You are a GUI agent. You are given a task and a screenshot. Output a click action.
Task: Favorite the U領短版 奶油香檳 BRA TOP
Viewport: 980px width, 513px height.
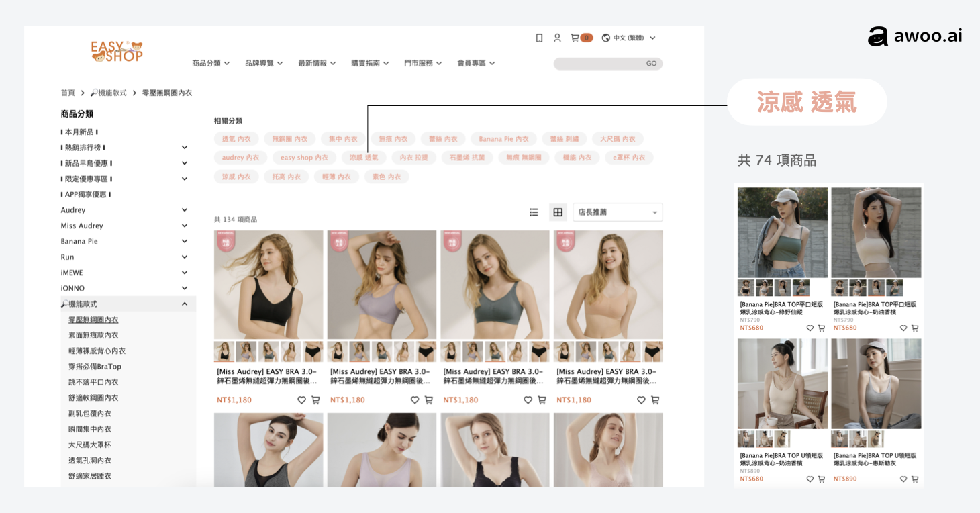coord(810,479)
